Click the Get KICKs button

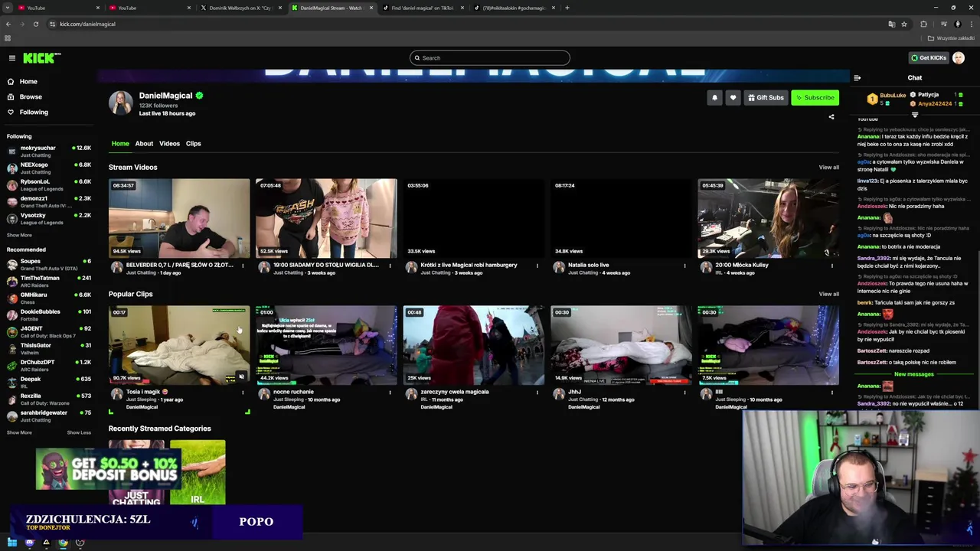928,58
